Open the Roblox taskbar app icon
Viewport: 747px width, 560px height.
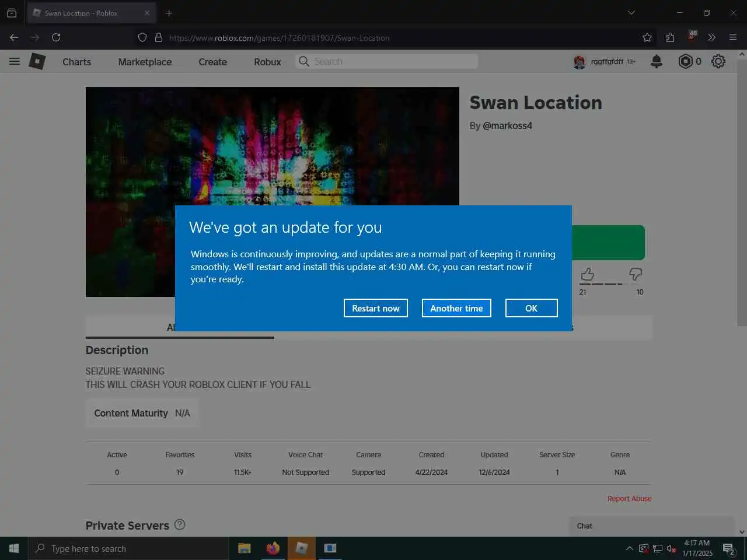[x=301, y=548]
